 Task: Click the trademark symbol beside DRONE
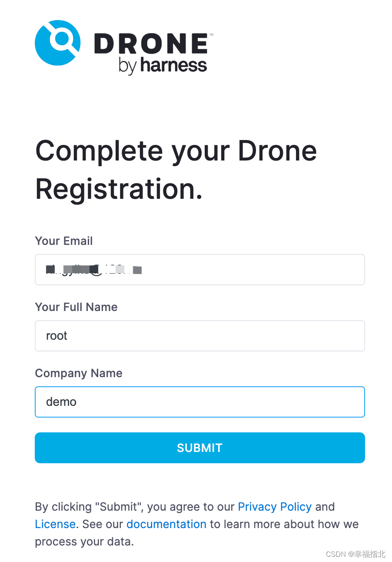(x=211, y=34)
